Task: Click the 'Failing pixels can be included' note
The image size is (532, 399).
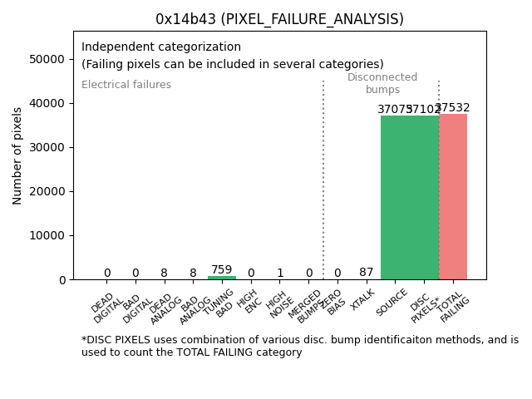Action: tap(233, 64)
